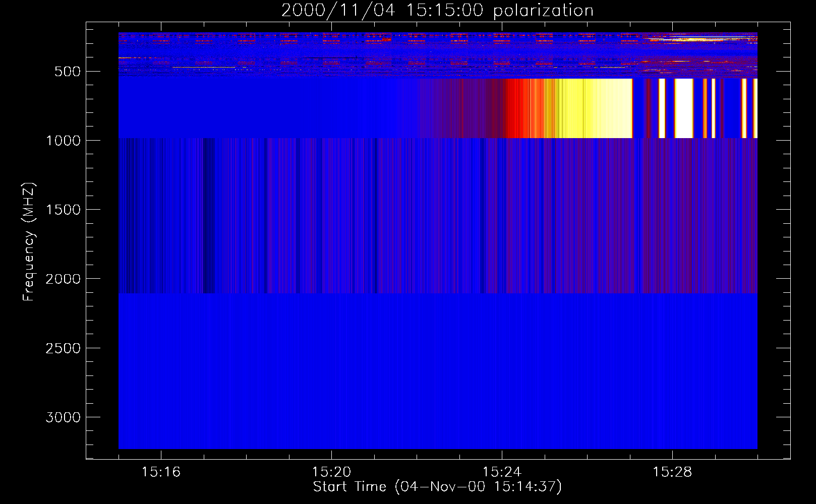Screen dimensions: 816x504
Task: Click the 3000 frequency tick label
Action: 63,417
